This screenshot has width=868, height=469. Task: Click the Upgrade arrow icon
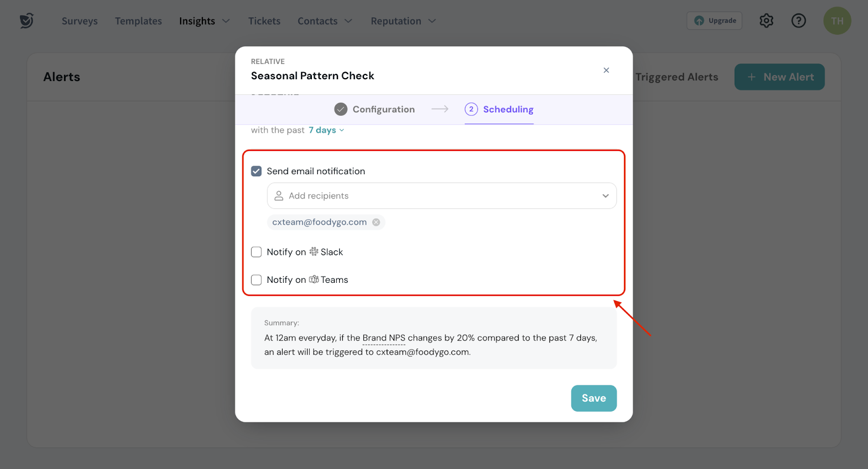click(699, 21)
